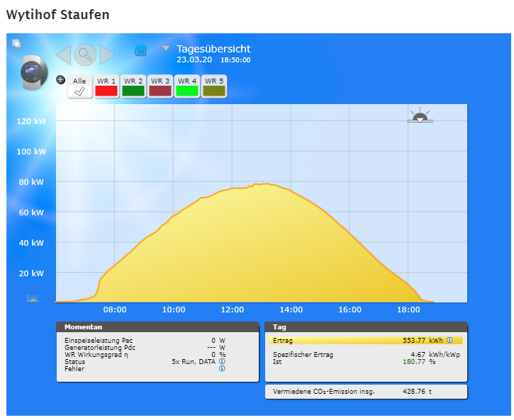Click the sunset marker icon in chart
This screenshot has width=514, height=420.
pyautogui.click(x=420, y=115)
